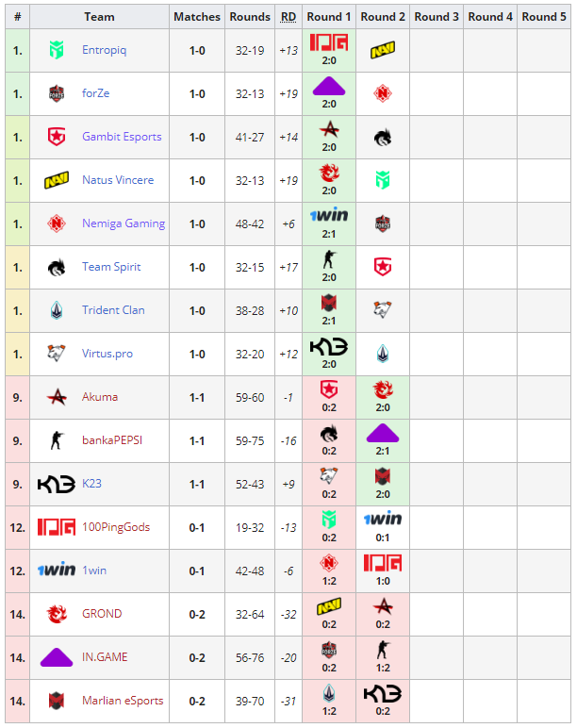Click Gambit Esports logo beside its name
Screen dimensions: 577x728
pos(57,137)
